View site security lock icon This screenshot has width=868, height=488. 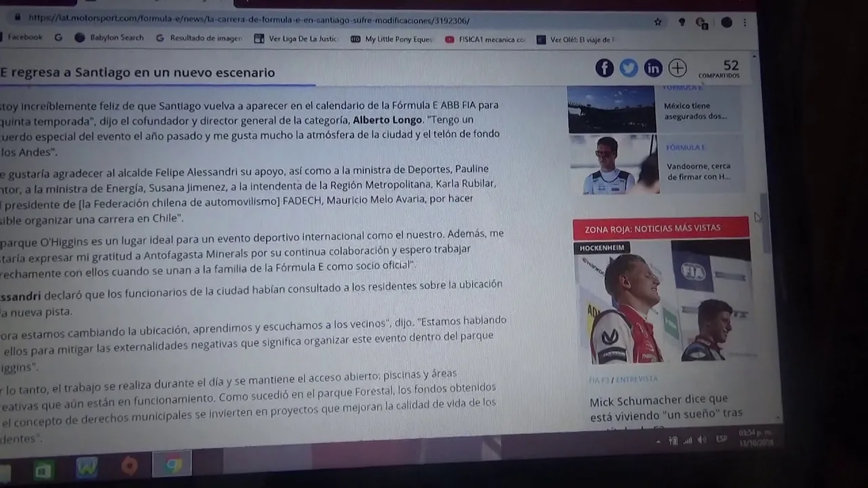click(17, 18)
